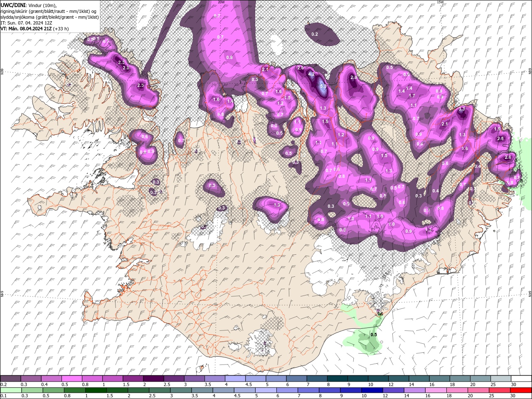Image resolution: width=532 pixels, height=399 pixels.
Task: Pick lower legend pale green swatch 0.1 to 0.3
Action: (11, 390)
